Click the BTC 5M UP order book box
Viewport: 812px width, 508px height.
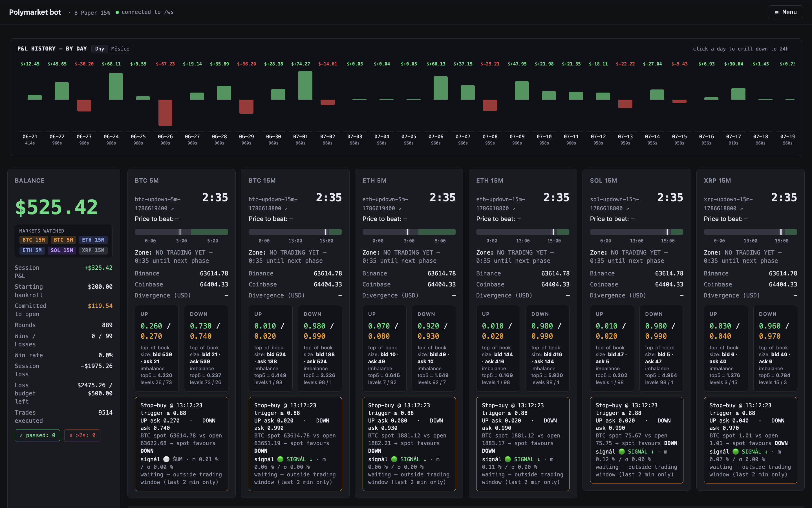[x=157, y=348]
